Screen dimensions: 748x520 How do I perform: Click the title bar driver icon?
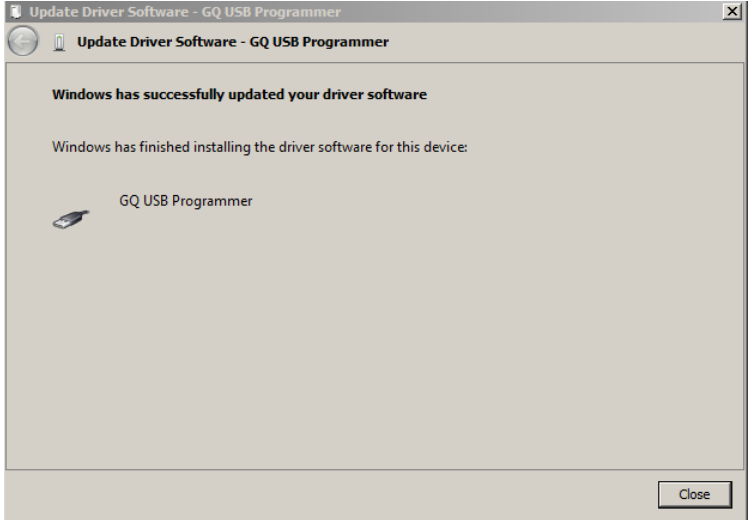pos(15,11)
